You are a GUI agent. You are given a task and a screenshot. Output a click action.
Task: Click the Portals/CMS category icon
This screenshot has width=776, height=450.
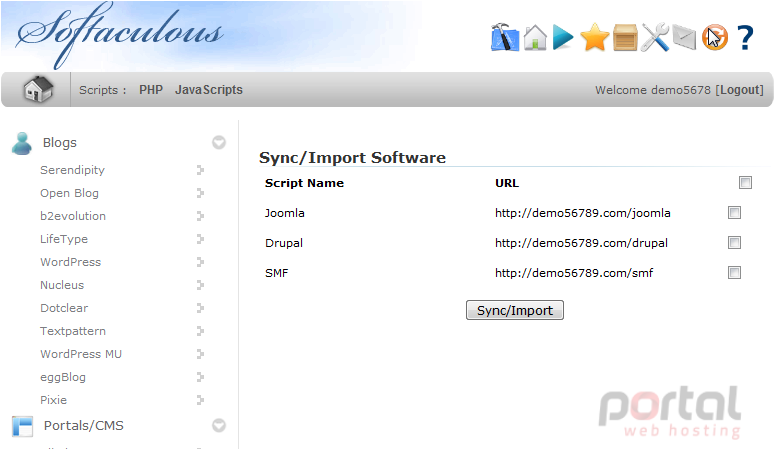pos(22,426)
